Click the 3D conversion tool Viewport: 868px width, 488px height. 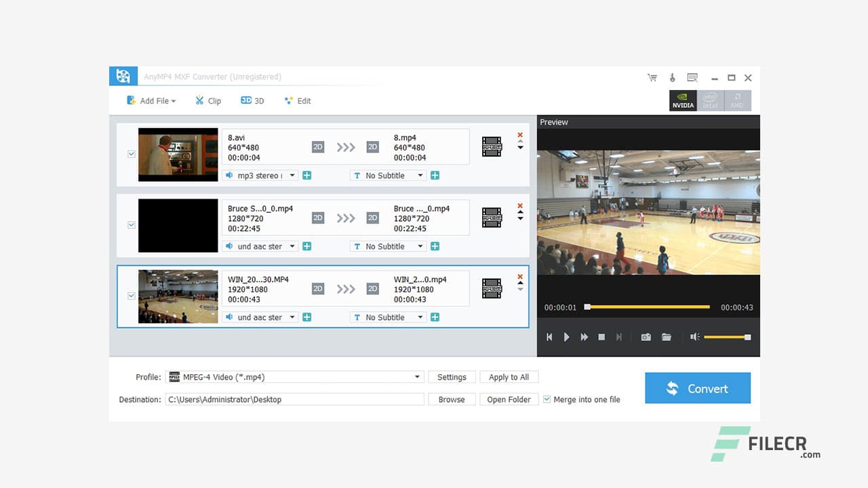(252, 100)
